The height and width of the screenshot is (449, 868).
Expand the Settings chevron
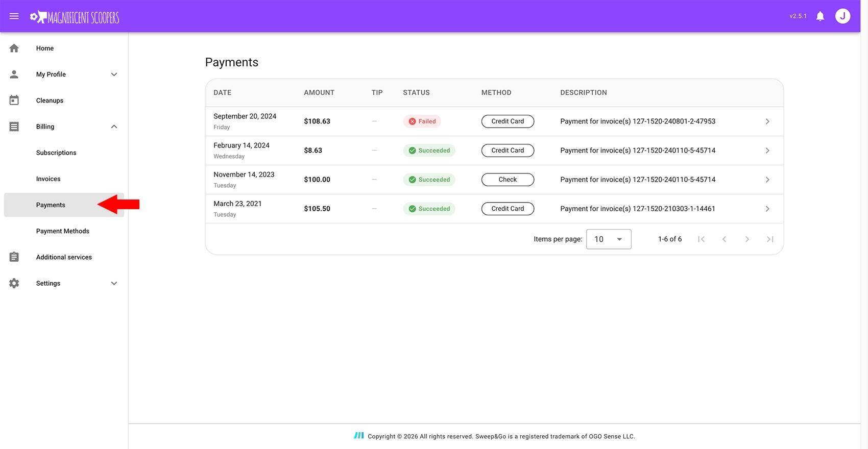114,283
